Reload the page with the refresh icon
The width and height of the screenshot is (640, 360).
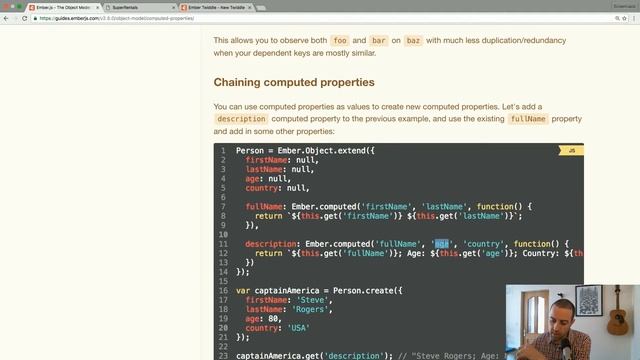pyautogui.click(x=24, y=18)
